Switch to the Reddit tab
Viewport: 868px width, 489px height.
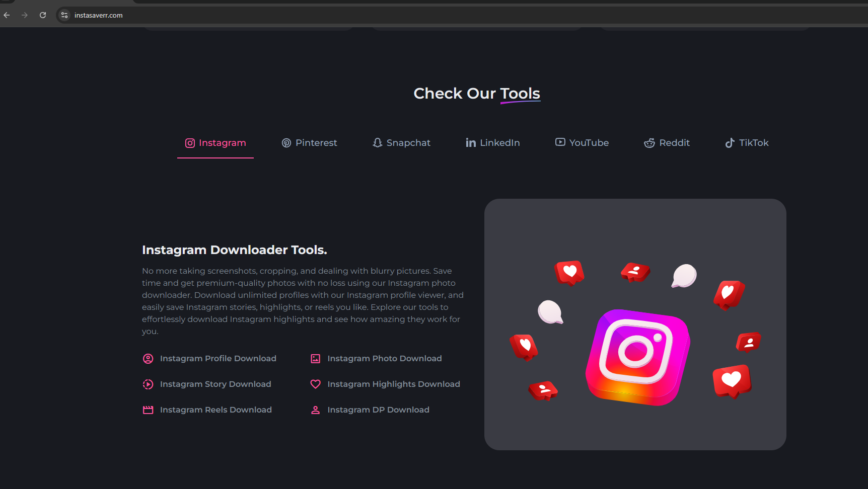pos(667,143)
